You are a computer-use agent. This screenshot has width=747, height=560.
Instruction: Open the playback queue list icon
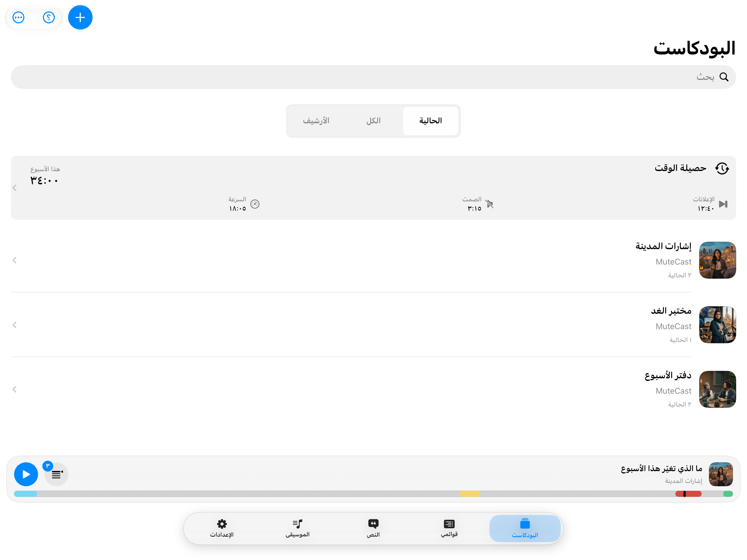(56, 474)
